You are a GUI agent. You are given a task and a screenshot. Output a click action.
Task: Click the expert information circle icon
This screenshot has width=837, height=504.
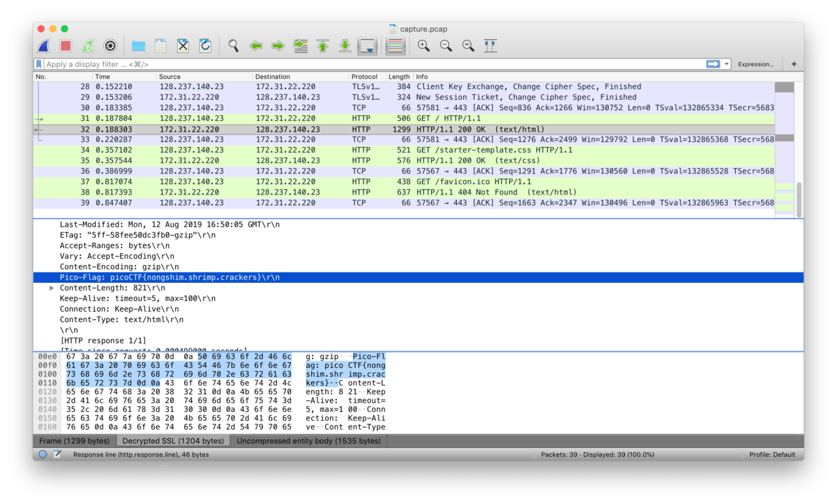click(43, 455)
